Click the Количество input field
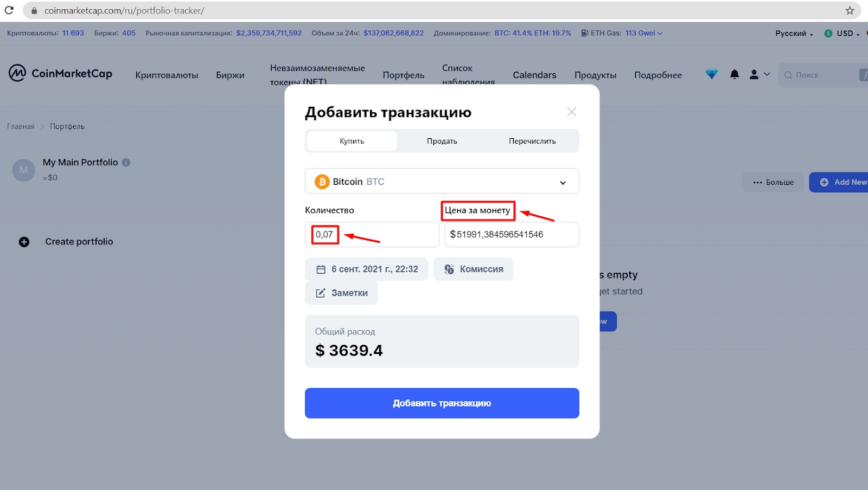The width and height of the screenshot is (868, 490). point(372,234)
